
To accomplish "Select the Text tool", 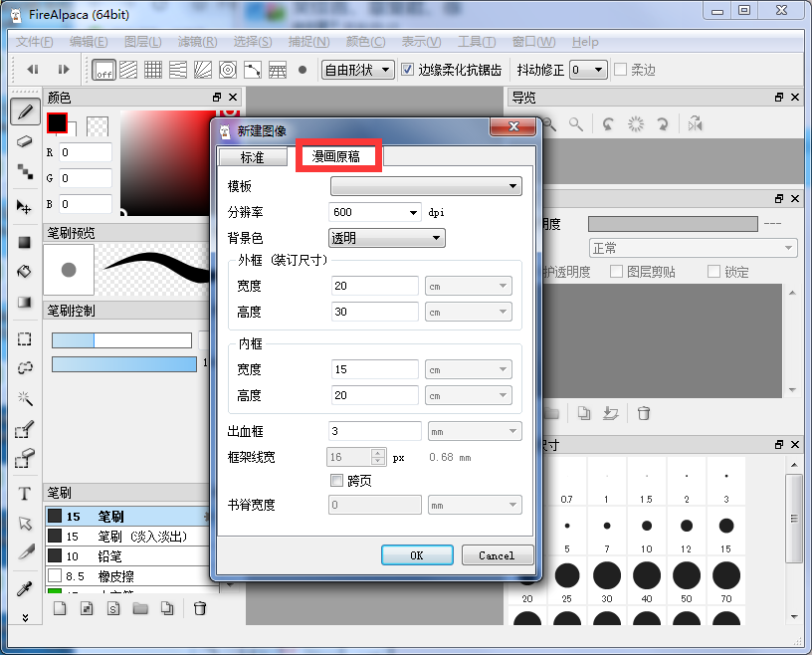I will point(25,494).
